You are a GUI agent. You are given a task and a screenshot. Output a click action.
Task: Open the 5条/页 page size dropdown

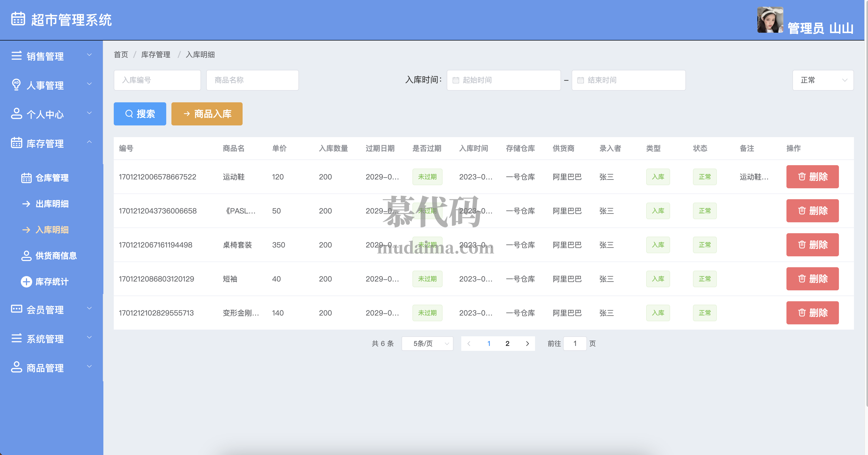click(427, 343)
